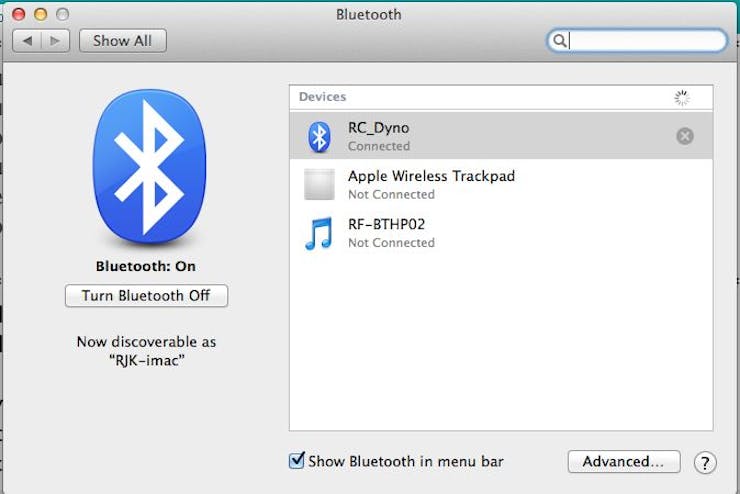Focus the search field in the toolbar
740x494 pixels.
coord(637,41)
